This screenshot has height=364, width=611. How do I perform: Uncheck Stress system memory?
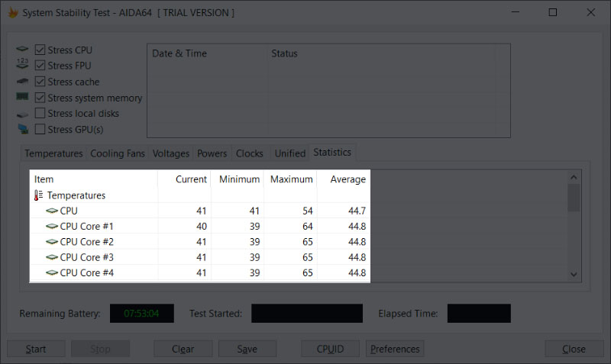[40, 98]
